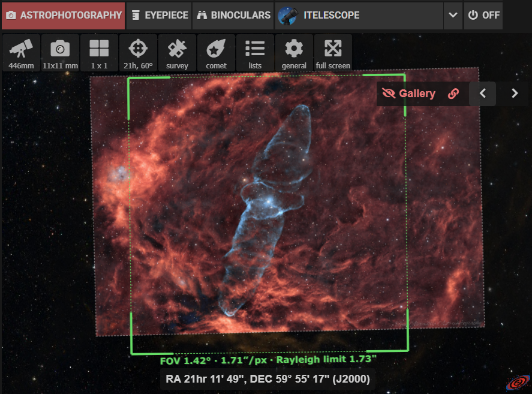This screenshot has width=532, height=394.
Task: Click the Gallery label
Action: (x=417, y=94)
